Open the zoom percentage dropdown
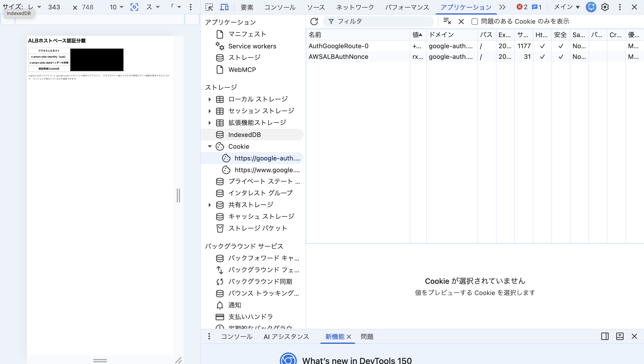The image size is (644, 364). tap(116, 7)
